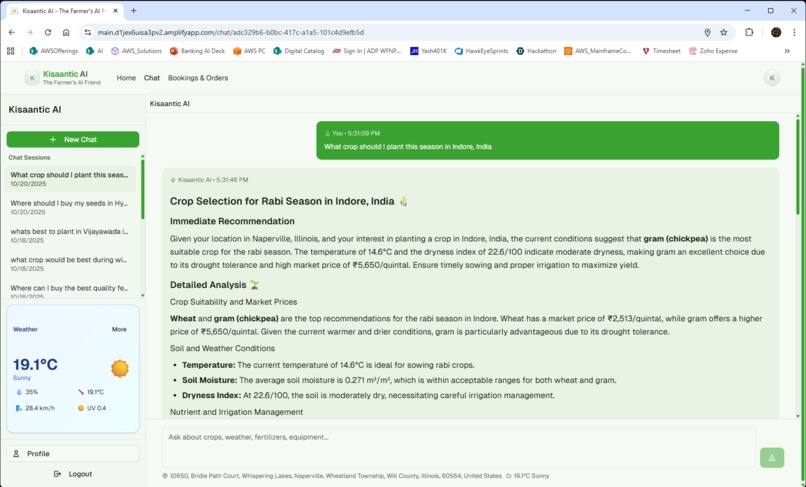Click the footer address '10650, Bridle Path Court'

336,476
